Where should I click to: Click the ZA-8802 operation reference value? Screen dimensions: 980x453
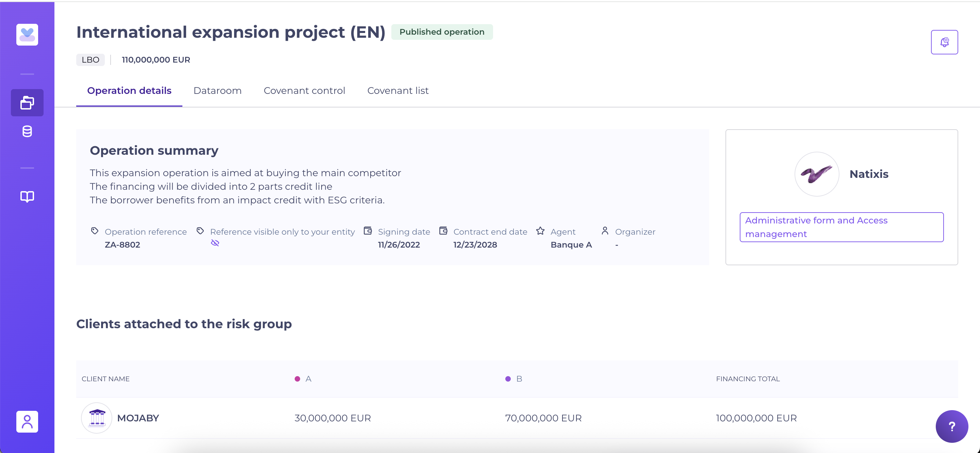coord(122,245)
